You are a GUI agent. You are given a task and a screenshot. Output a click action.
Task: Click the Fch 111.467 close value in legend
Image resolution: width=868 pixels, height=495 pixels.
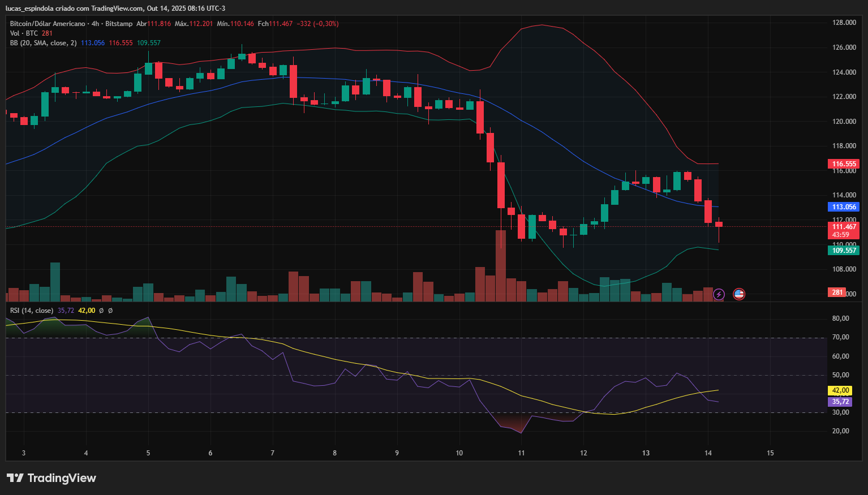click(x=275, y=24)
